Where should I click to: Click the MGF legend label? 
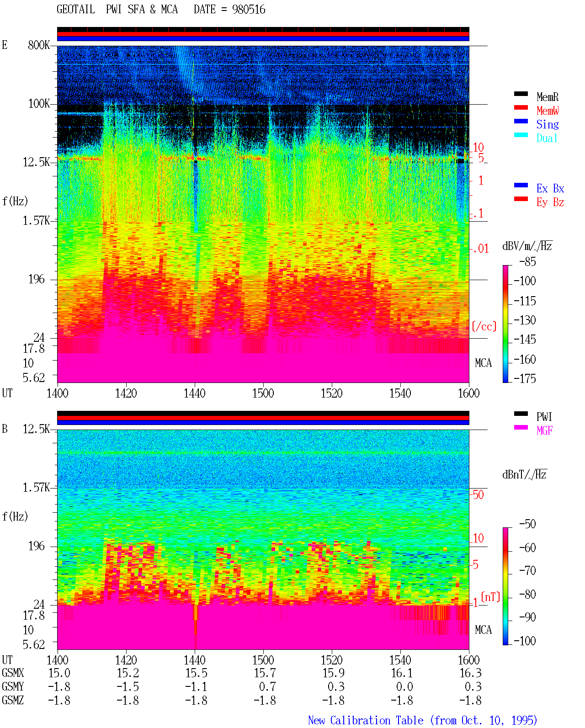point(544,430)
